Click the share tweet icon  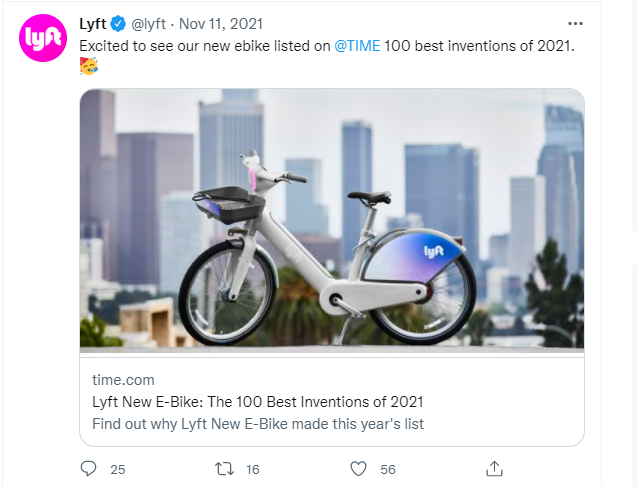[x=494, y=468]
